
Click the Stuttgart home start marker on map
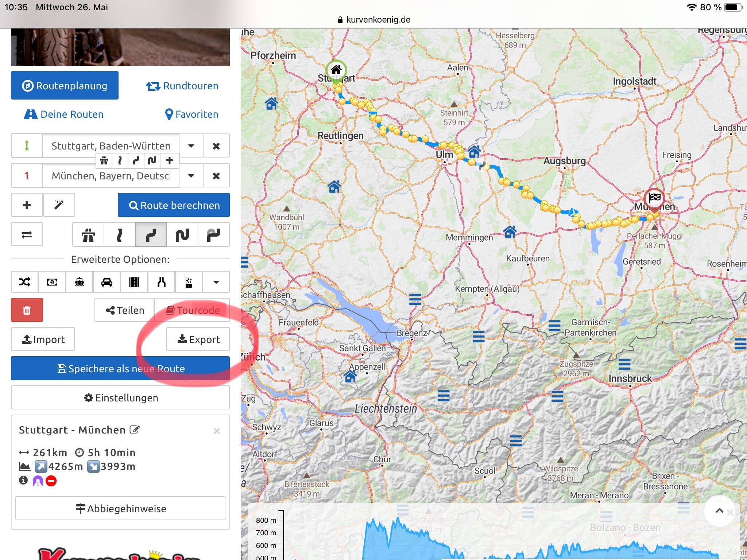click(x=336, y=70)
